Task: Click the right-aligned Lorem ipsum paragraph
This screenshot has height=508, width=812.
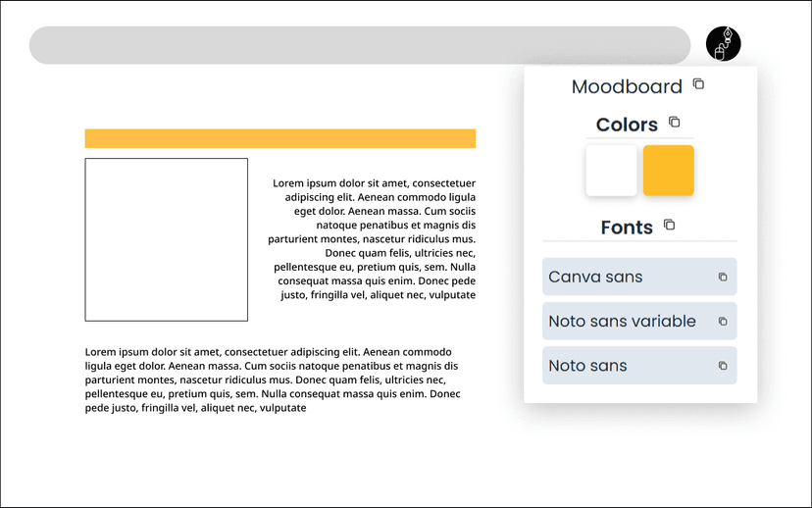Action: point(372,238)
